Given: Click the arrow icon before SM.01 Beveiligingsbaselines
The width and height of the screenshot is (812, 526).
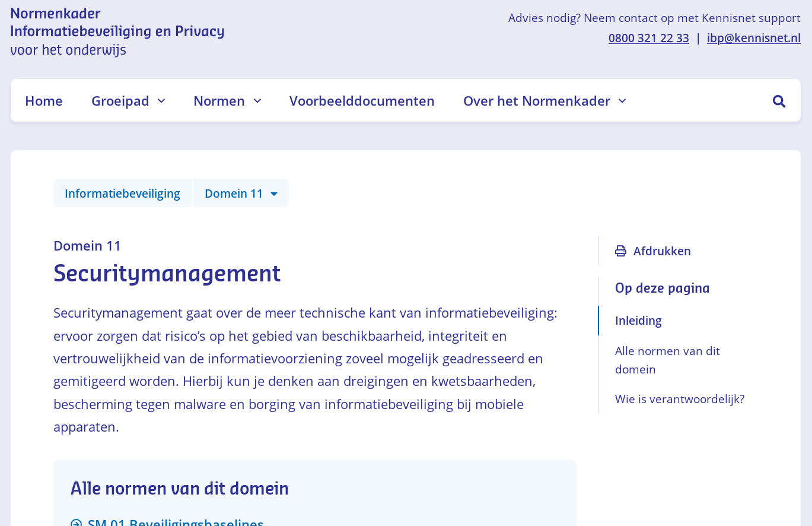Looking at the screenshot, I should [x=76, y=523].
